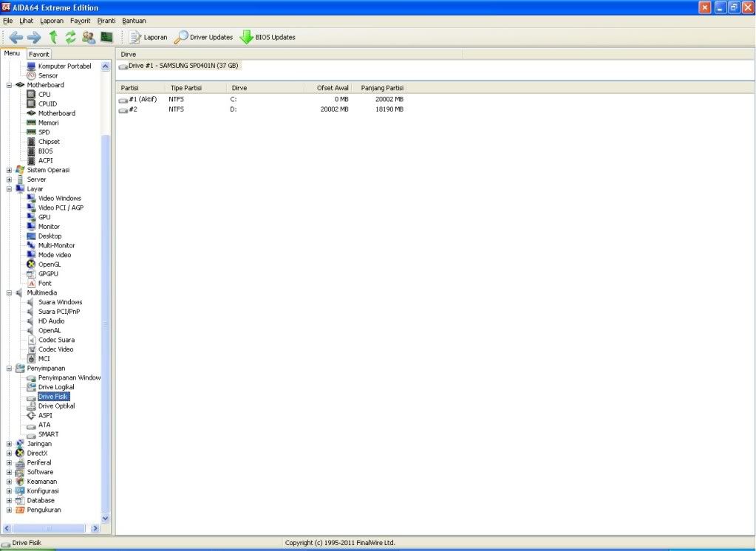Open the Laporan menu in the menu bar
The height and width of the screenshot is (551, 756).
click(52, 21)
